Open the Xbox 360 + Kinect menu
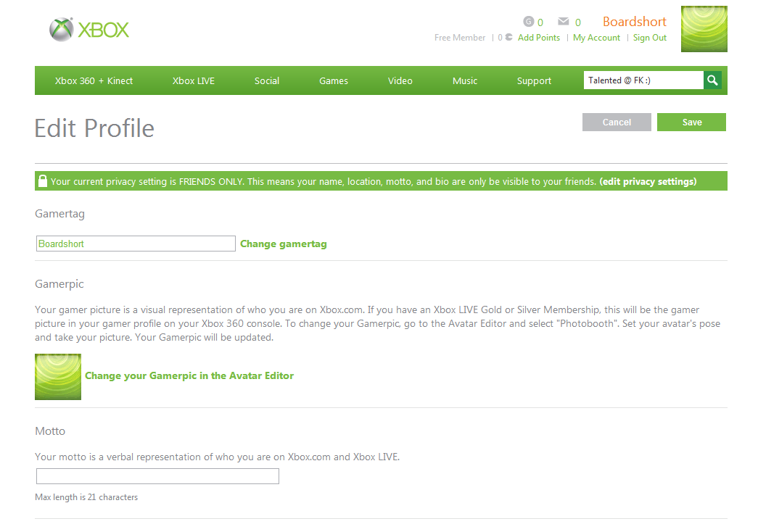 [x=94, y=80]
